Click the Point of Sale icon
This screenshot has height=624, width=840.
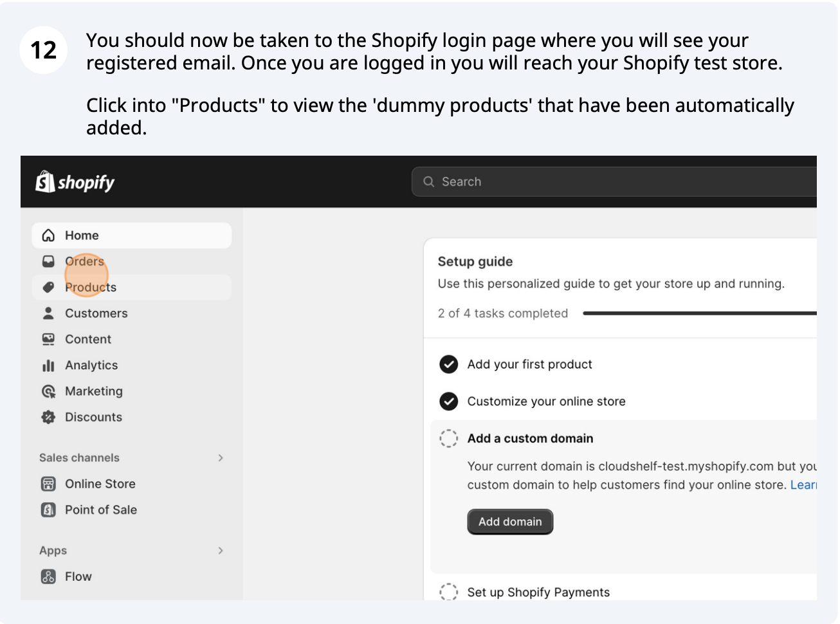point(48,509)
